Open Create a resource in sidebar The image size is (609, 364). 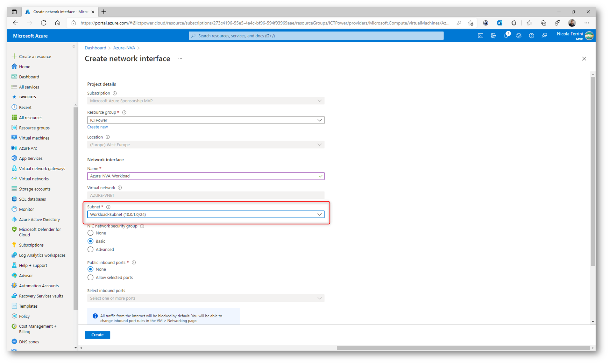tap(35, 56)
